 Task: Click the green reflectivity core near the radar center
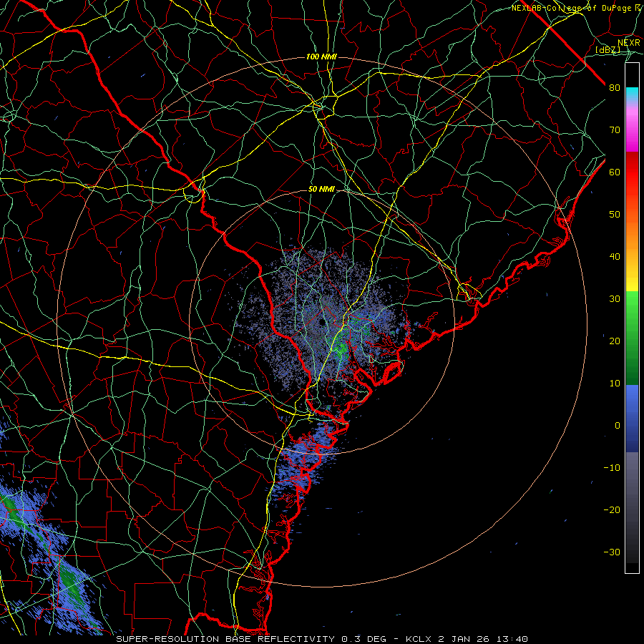coord(340,348)
